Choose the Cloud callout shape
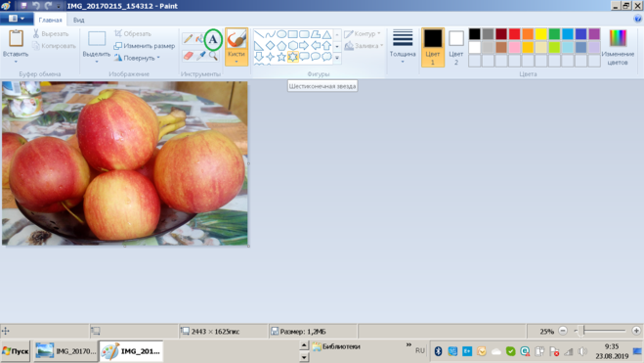 coord(326,57)
